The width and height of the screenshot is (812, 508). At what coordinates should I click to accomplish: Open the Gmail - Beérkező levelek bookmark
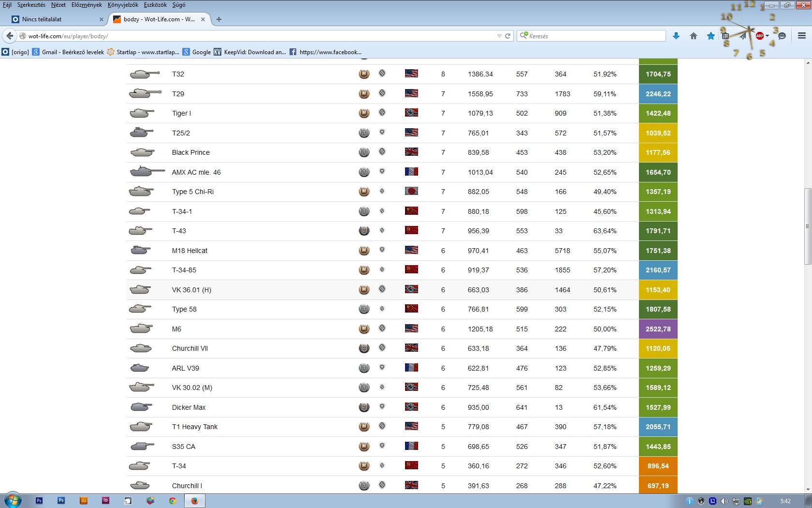click(68, 52)
